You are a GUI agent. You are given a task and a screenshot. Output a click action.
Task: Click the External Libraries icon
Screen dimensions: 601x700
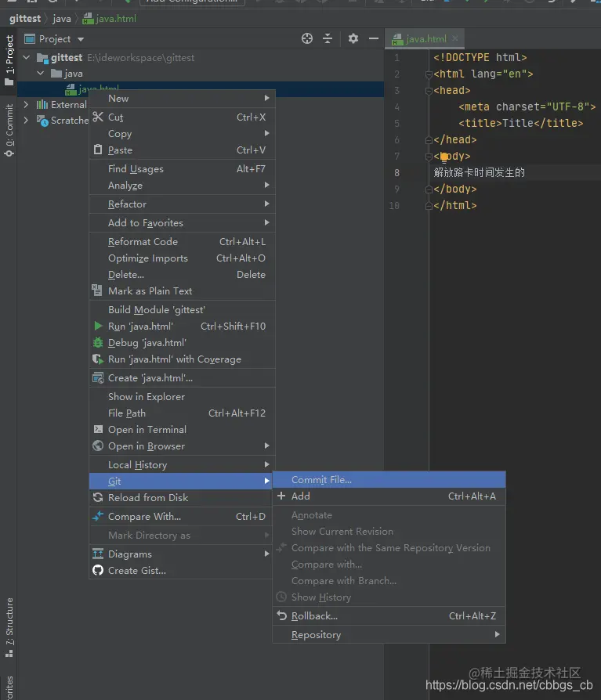point(42,104)
